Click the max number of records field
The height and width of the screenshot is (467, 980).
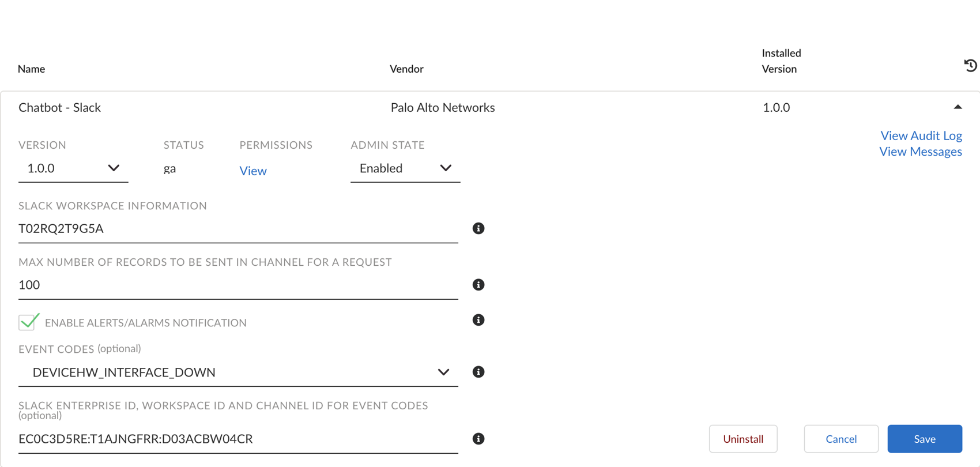click(238, 285)
